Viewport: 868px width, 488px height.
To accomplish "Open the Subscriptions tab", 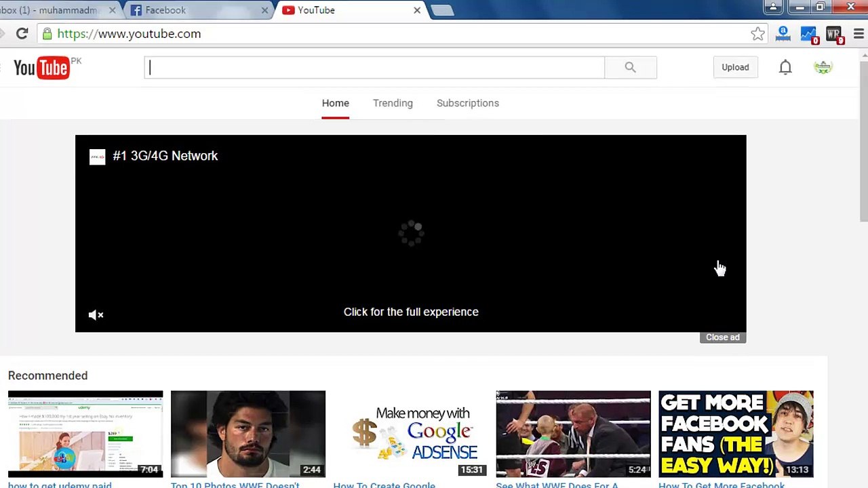I will pyautogui.click(x=468, y=103).
